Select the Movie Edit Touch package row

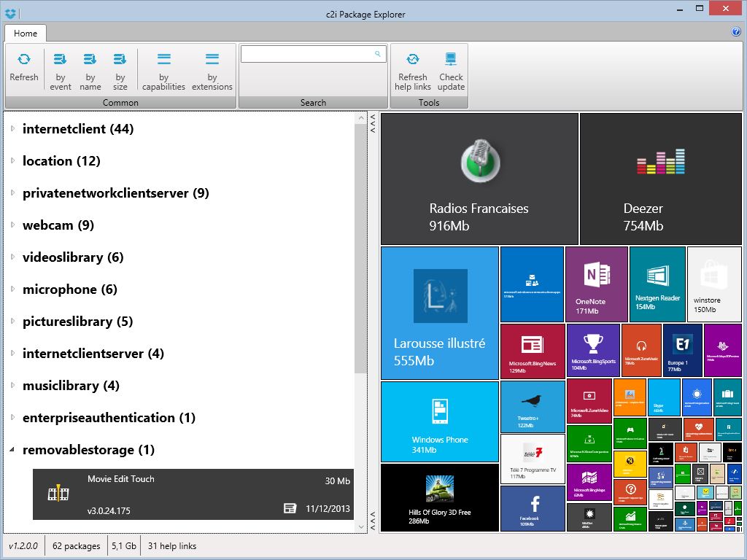[x=193, y=494]
